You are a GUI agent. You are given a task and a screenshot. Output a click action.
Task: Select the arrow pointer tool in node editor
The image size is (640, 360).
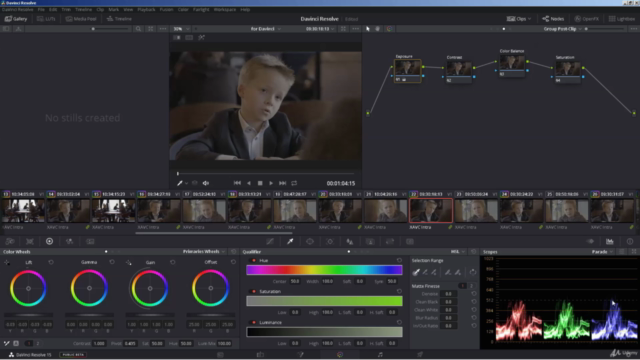coord(368,29)
